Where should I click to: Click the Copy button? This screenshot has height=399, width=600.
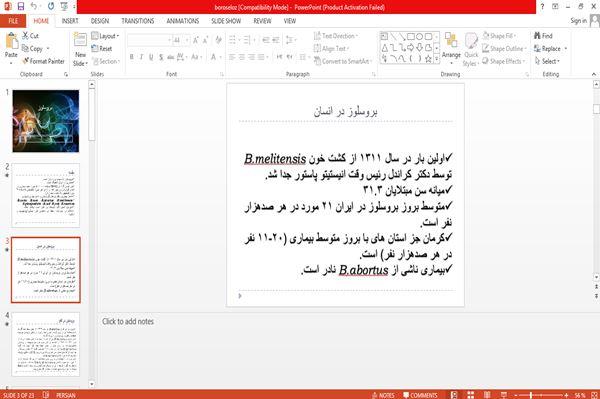[32, 49]
